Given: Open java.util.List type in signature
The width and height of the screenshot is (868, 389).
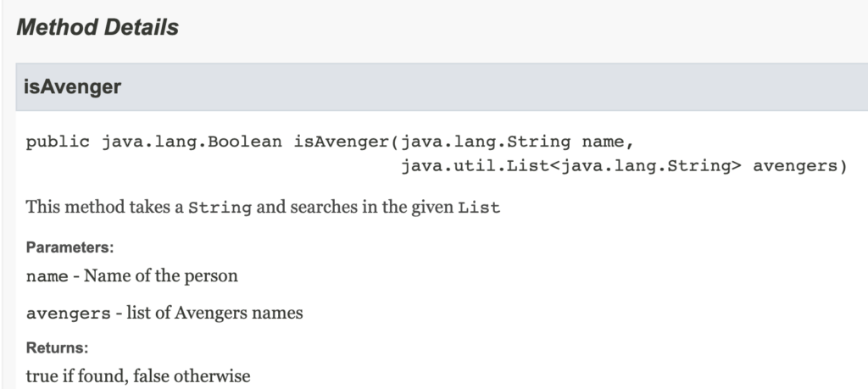Looking at the screenshot, I should (475, 166).
